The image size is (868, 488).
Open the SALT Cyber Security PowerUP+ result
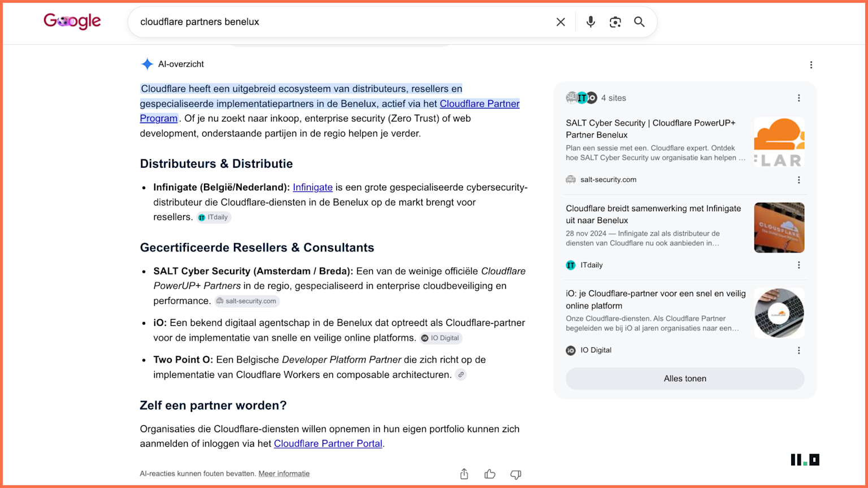(x=650, y=129)
